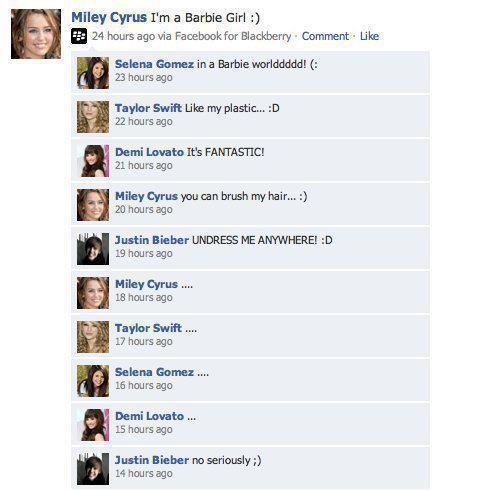Open commenter name on 'no seriously' comment

[x=152, y=460]
